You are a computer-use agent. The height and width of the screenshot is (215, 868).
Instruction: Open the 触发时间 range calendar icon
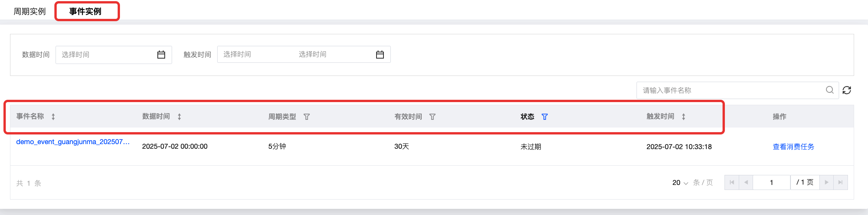(x=380, y=55)
